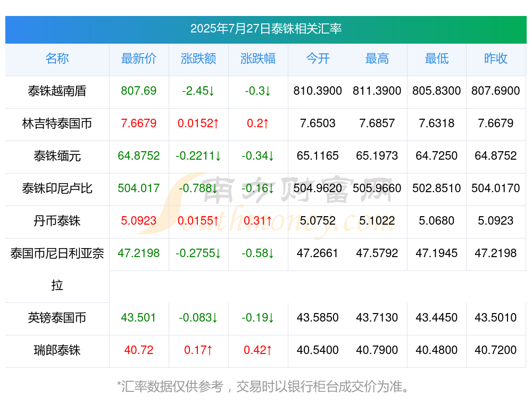This screenshot has width=532, height=403.
Task: Click the low value 64.7250
Action: pyautogui.click(x=437, y=156)
